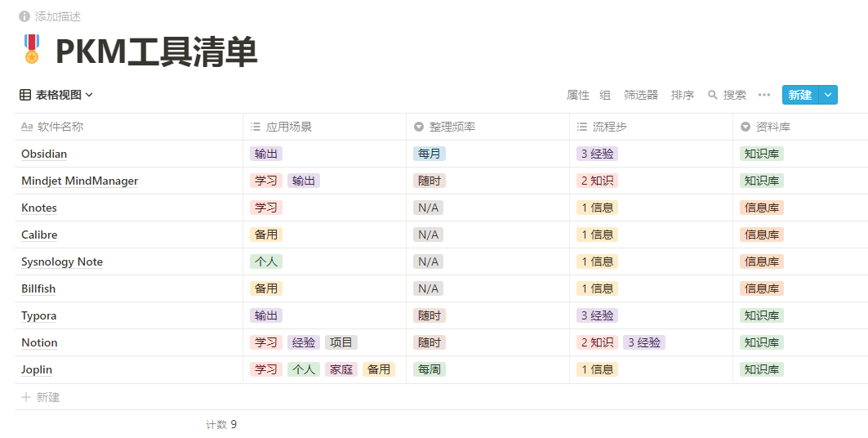Click the info icon next to 添加描述
Screen dimensions: 868x438
pyautogui.click(x=24, y=16)
